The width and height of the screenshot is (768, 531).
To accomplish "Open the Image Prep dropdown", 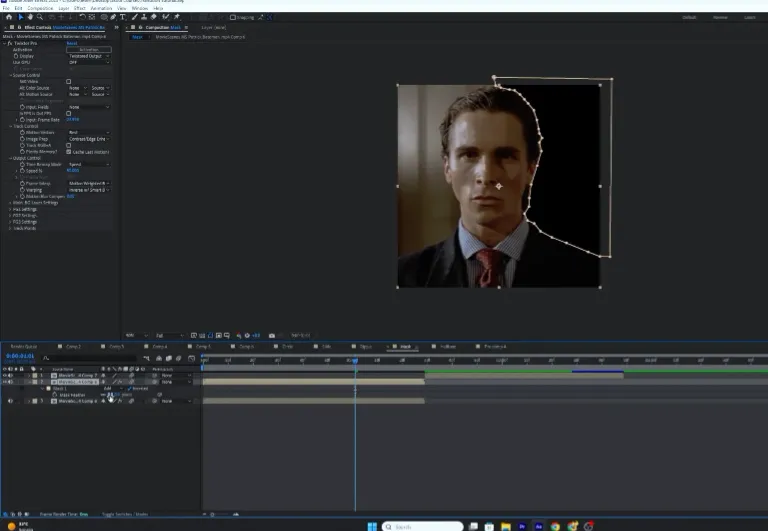I will (x=89, y=139).
